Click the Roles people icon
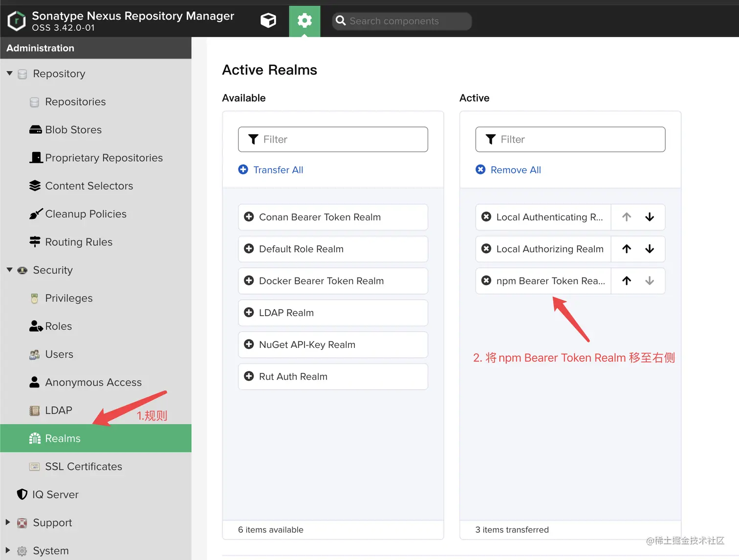Viewport: 739px width, 560px height. click(36, 326)
